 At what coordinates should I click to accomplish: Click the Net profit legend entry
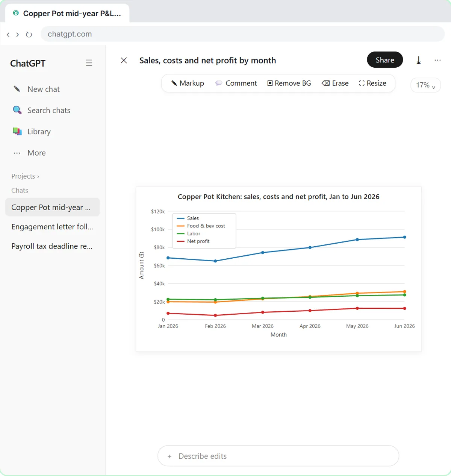[x=193, y=241]
